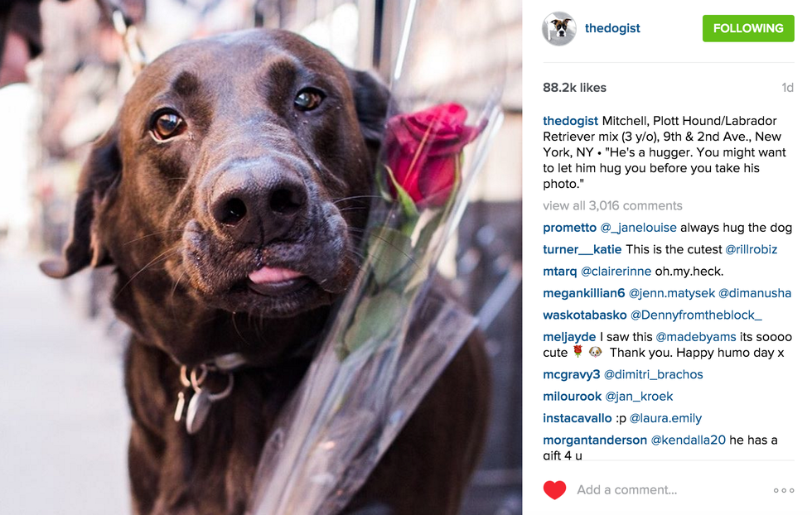The width and height of the screenshot is (812, 515).
Task: Click the red heart like icon
Action: coord(554,489)
